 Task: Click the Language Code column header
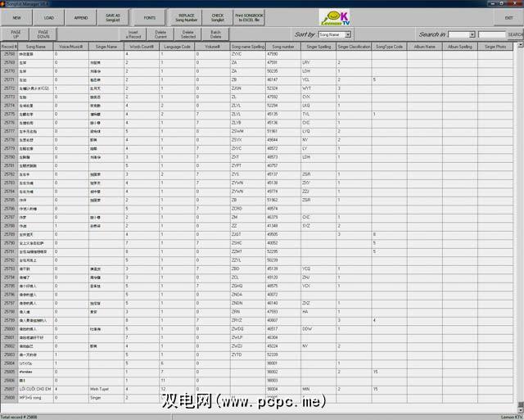177,47
